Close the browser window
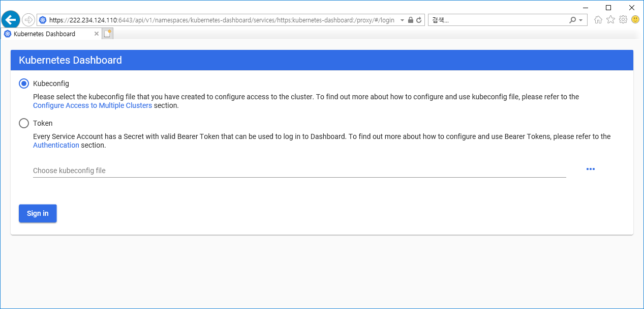The image size is (644, 309). pyautogui.click(x=632, y=7)
